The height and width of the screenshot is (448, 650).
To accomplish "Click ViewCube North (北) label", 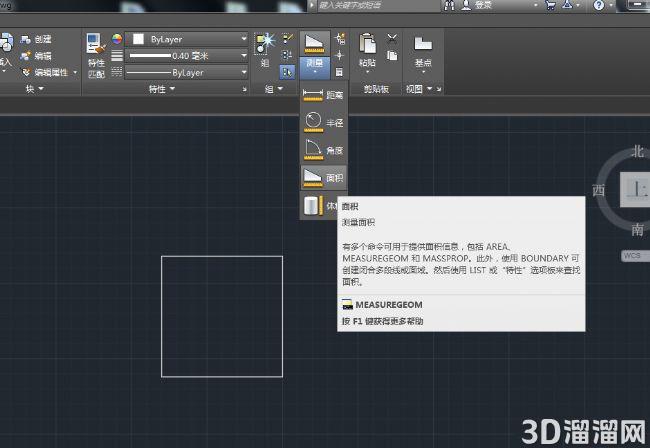I will click(638, 152).
